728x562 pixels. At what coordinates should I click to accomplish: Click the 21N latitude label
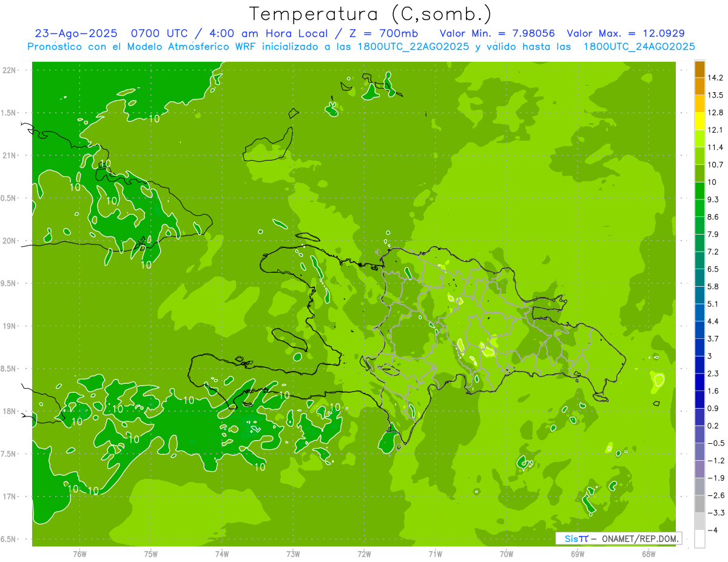tap(10, 156)
